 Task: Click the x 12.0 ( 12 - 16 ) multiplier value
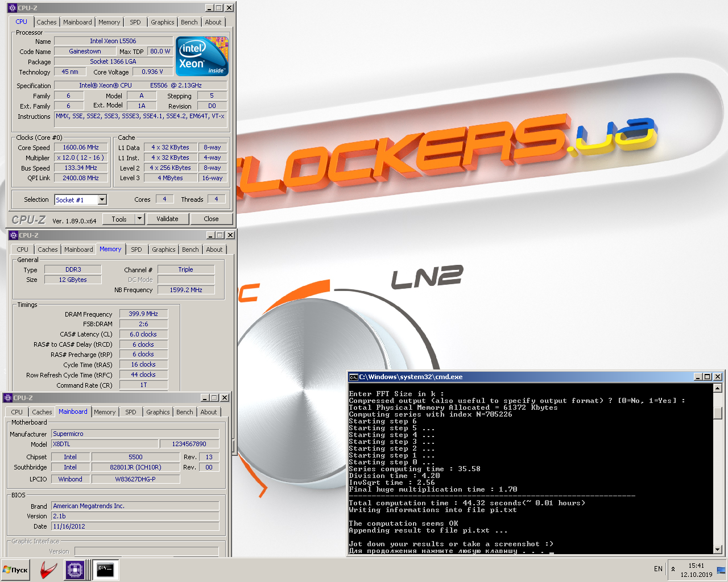(81, 157)
